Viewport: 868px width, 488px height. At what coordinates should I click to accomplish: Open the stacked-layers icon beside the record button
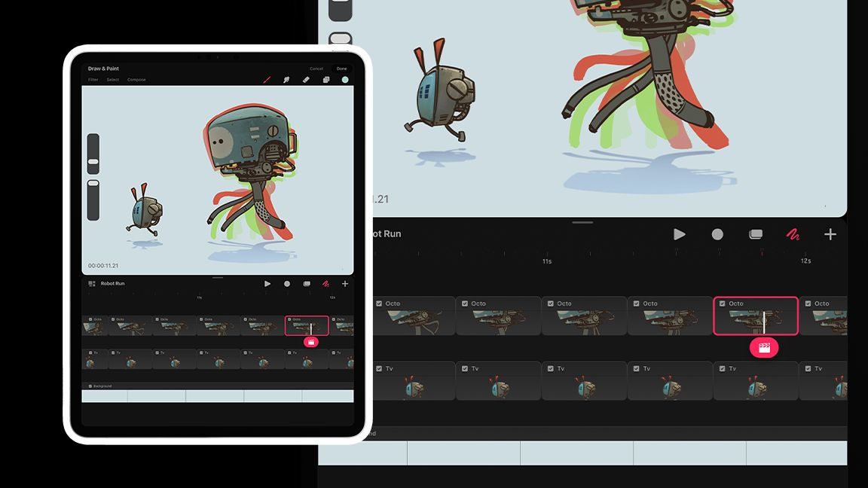pyautogui.click(x=306, y=284)
